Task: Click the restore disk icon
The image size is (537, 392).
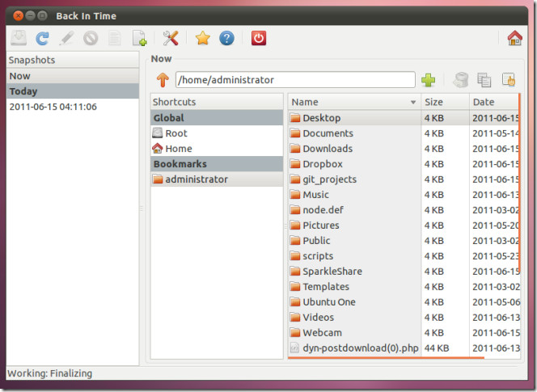Action: 461,80
